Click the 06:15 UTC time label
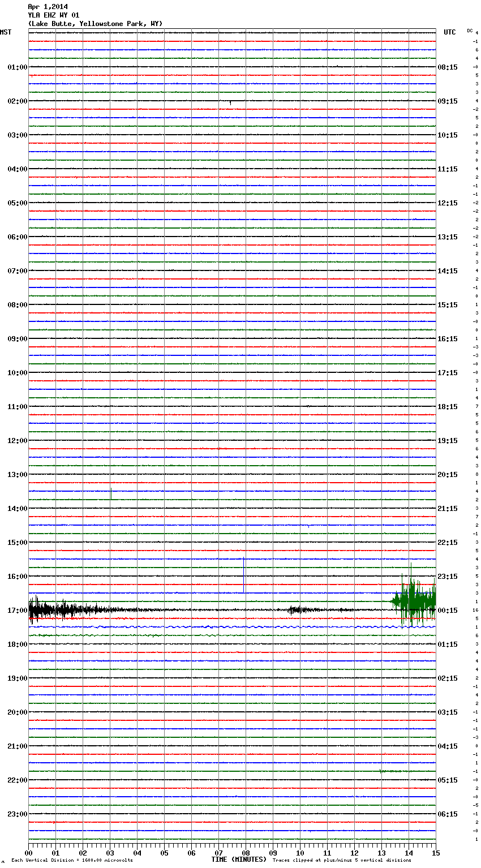 point(448,814)
